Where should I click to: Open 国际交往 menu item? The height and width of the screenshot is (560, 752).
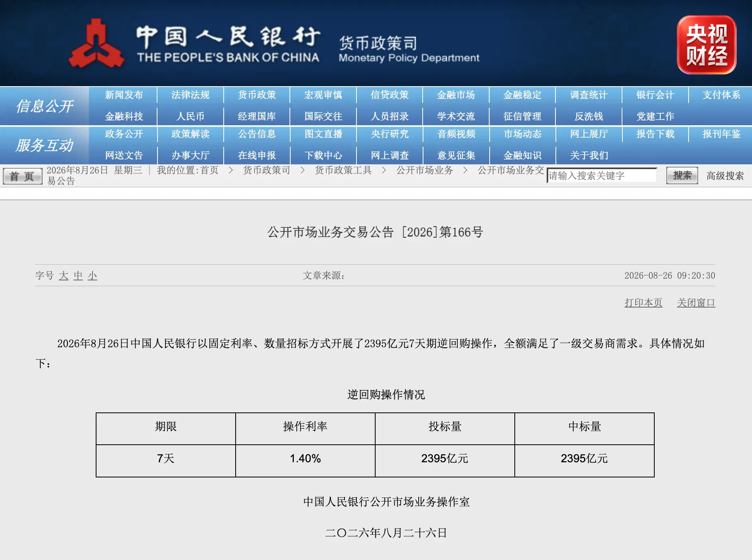click(323, 116)
